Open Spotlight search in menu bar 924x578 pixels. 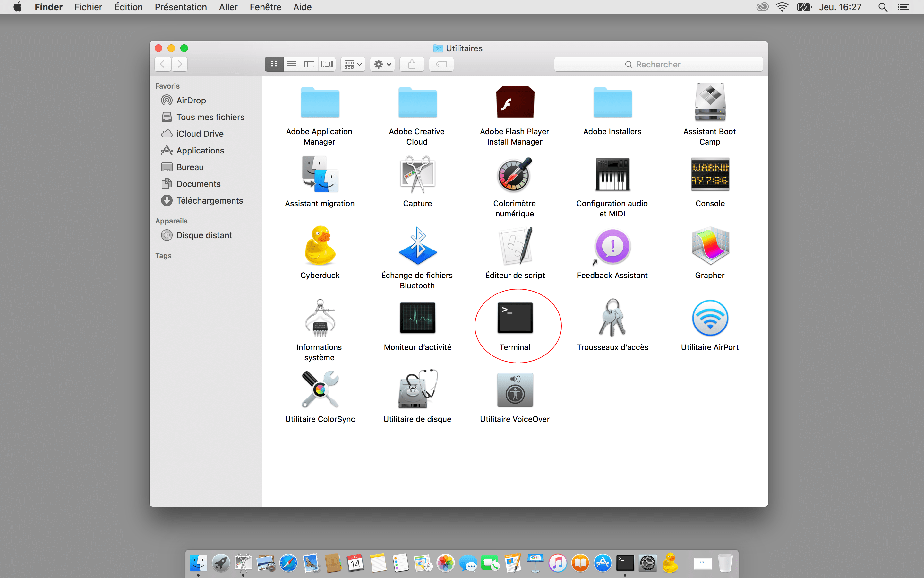coord(882,7)
